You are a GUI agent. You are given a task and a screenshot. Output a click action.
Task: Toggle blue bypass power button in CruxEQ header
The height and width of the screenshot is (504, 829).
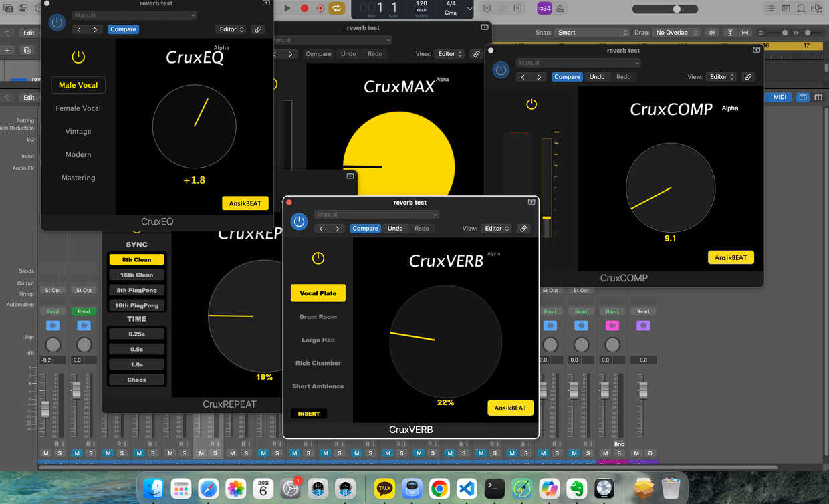coord(57,22)
